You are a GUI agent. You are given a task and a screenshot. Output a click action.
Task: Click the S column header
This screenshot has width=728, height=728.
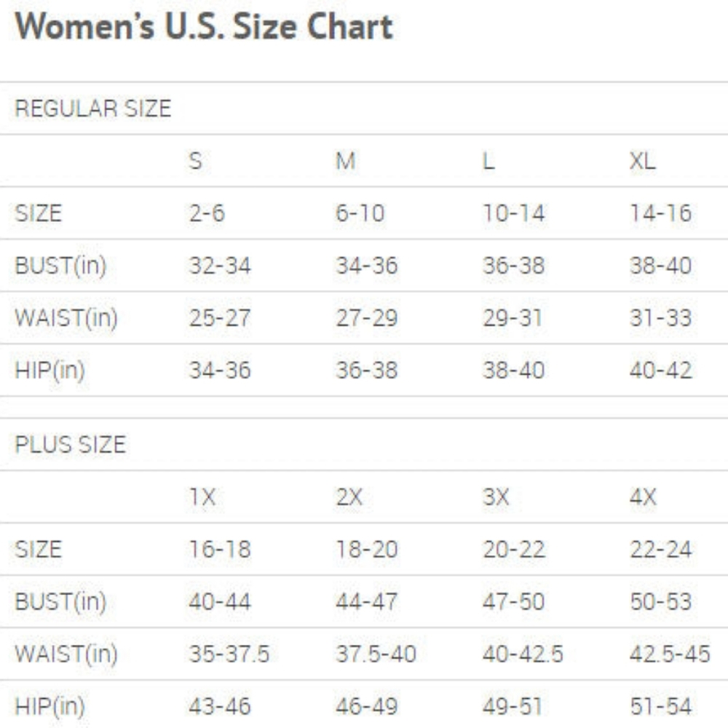[x=195, y=161]
